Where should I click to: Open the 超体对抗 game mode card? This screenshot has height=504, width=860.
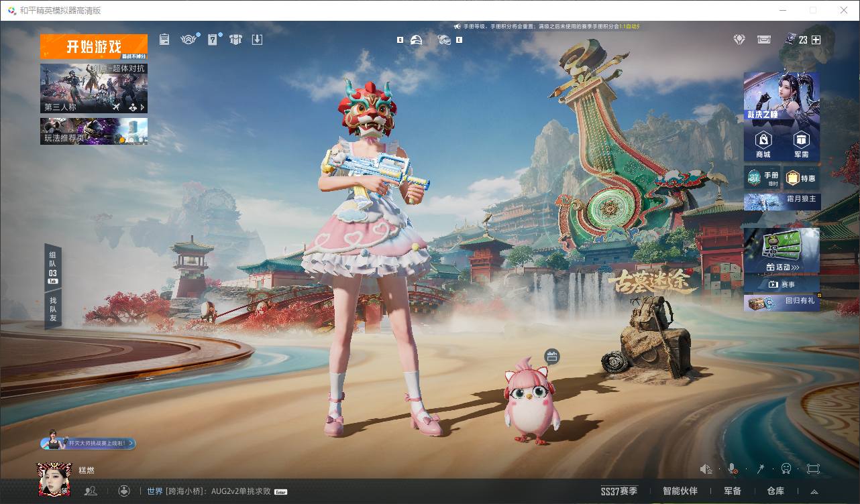click(x=94, y=88)
